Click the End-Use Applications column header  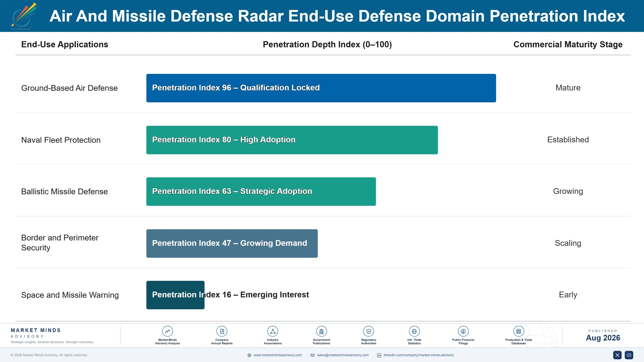[65, 44]
